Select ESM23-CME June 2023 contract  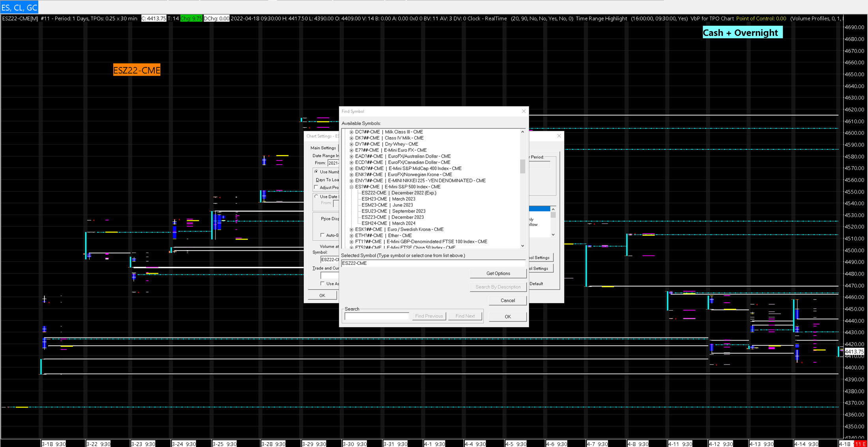pyautogui.click(x=387, y=205)
